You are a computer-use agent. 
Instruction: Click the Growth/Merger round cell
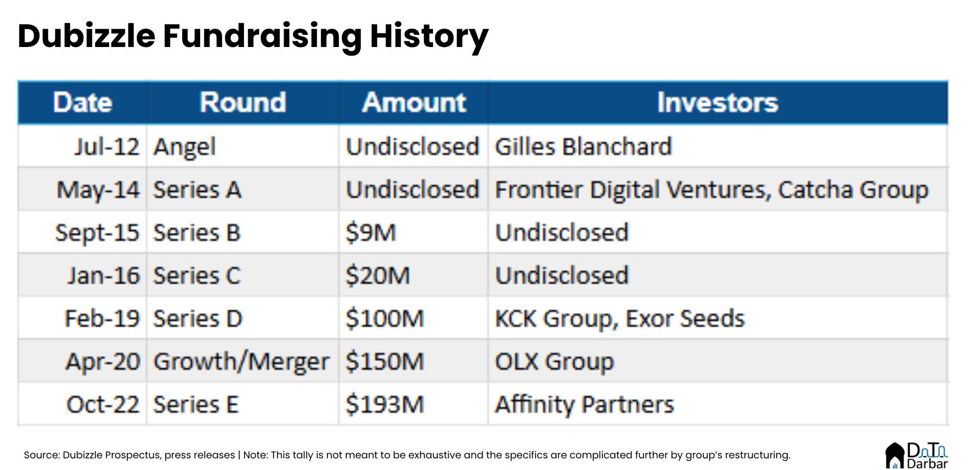pos(242,361)
